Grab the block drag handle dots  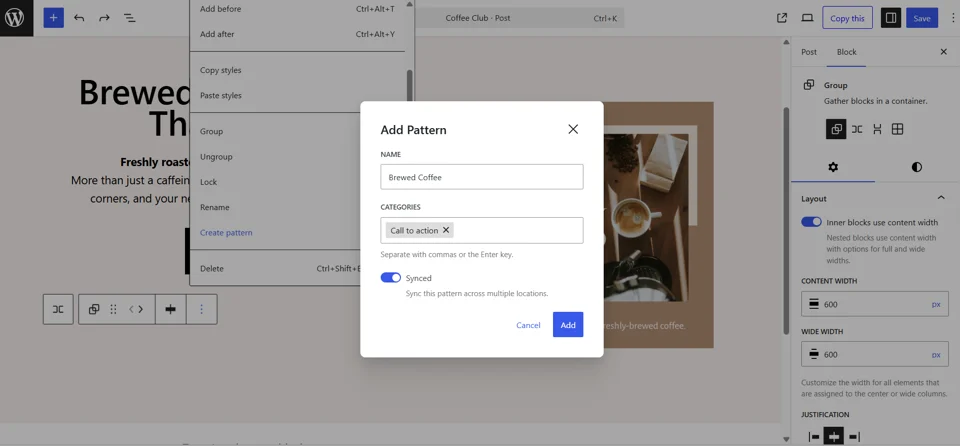click(113, 309)
